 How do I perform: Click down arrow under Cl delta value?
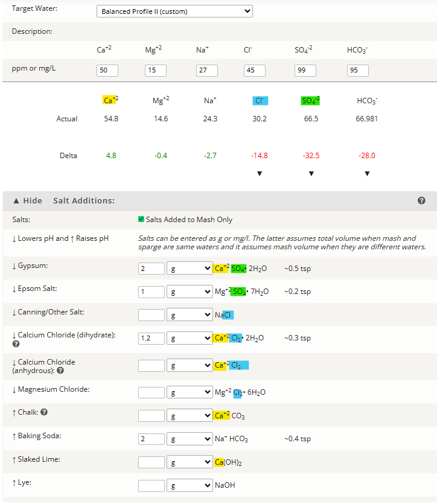click(x=259, y=174)
